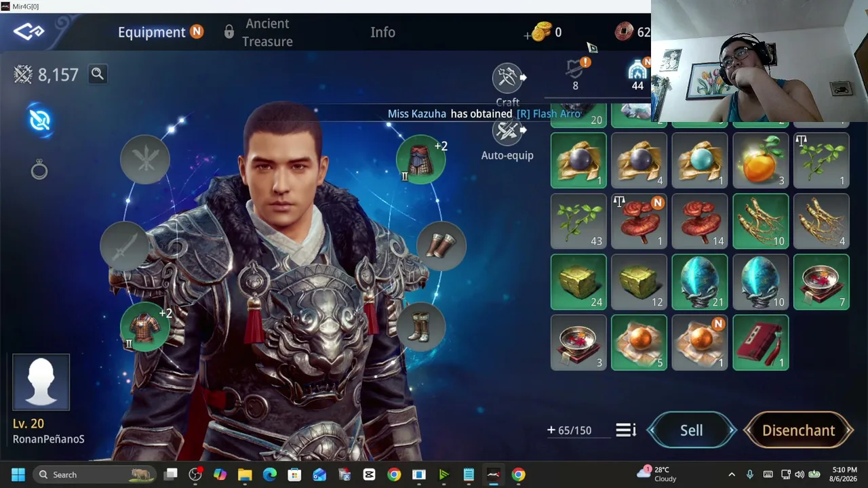
Task: Tap the copper coin currency icon
Action: (x=624, y=32)
